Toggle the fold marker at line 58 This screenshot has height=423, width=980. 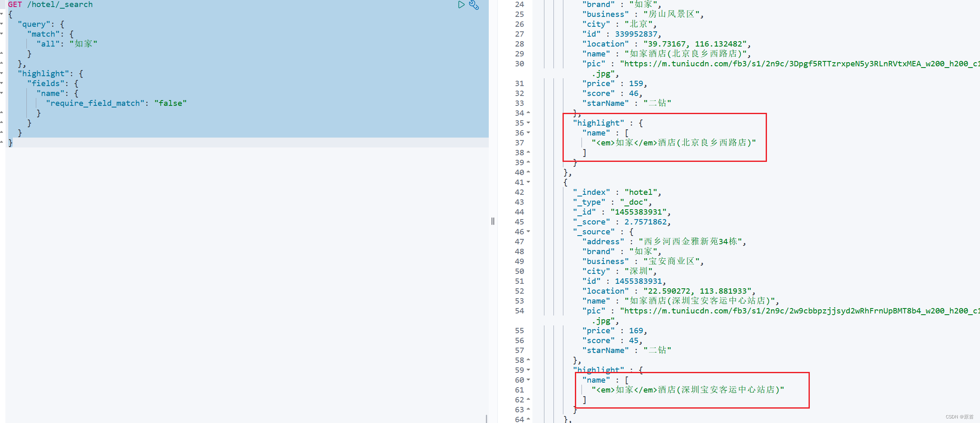tap(528, 360)
